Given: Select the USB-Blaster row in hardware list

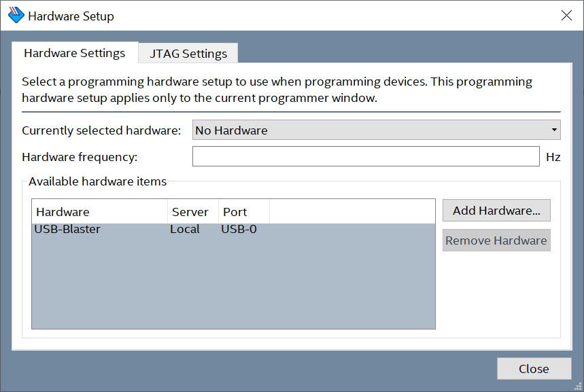Looking at the screenshot, I should (x=67, y=230).
